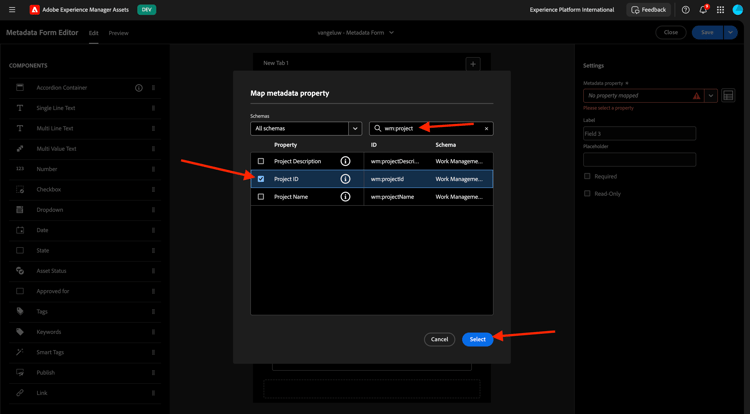Click the DEV environment badge
Screen dimensions: 750x414
146,10
